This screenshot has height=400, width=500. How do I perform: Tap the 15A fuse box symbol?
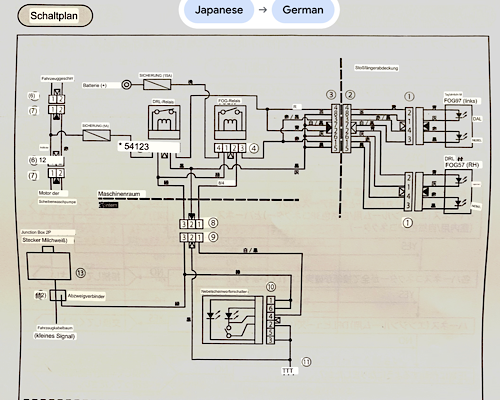(157, 85)
